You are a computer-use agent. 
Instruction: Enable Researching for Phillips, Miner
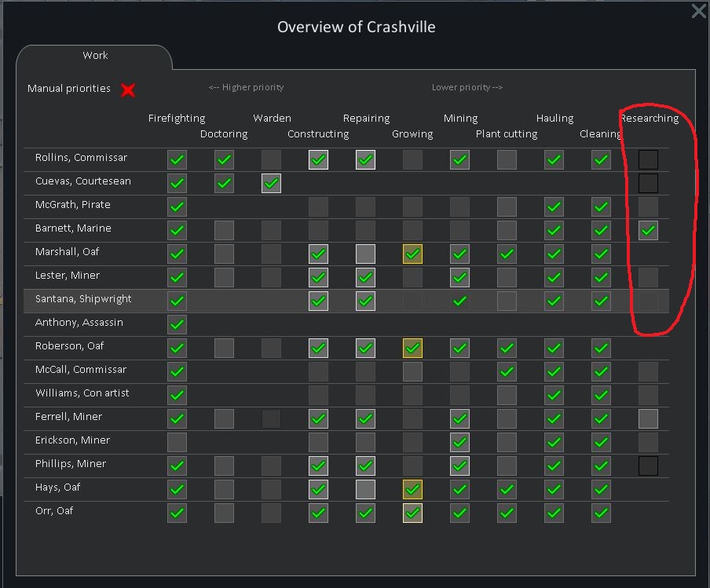tap(648, 466)
